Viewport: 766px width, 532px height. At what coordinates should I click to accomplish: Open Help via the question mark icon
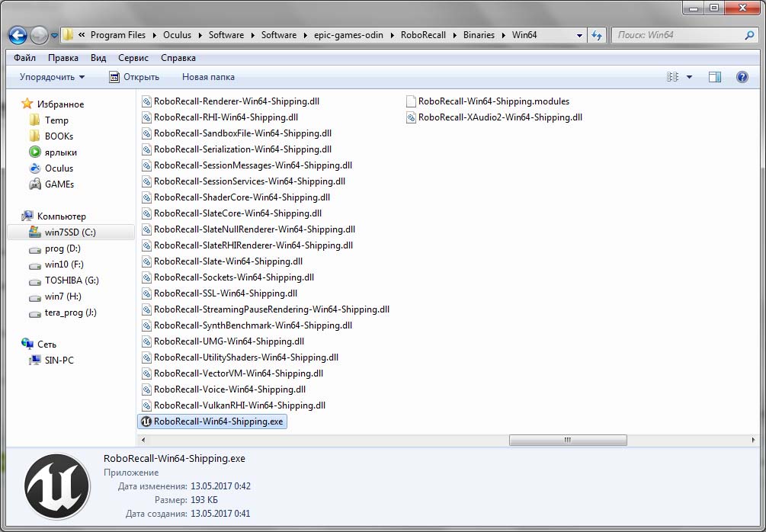[742, 77]
